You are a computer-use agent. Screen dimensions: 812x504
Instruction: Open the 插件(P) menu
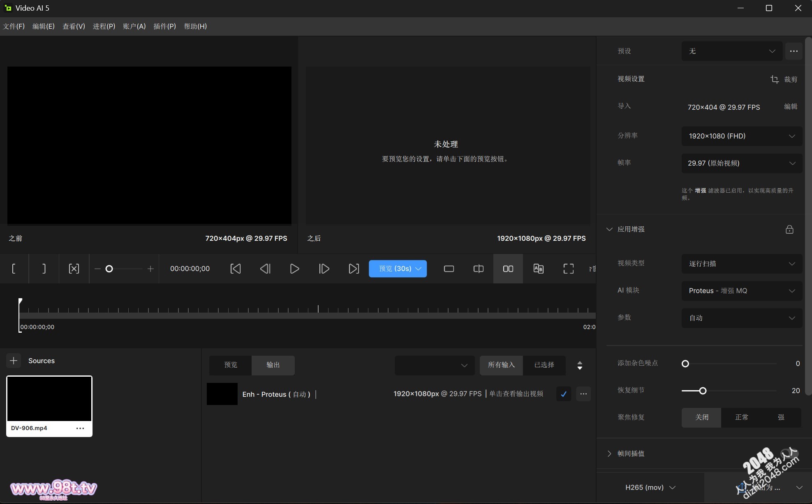point(164,26)
